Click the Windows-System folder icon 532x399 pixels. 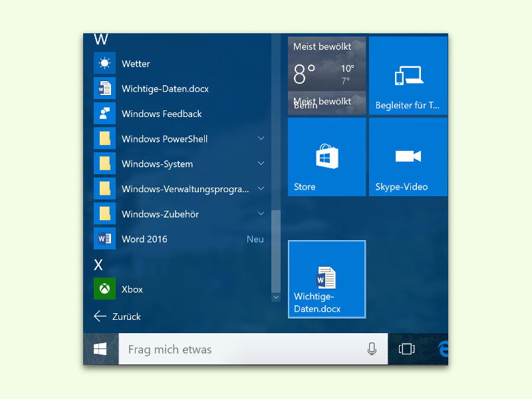pyautogui.click(x=104, y=164)
